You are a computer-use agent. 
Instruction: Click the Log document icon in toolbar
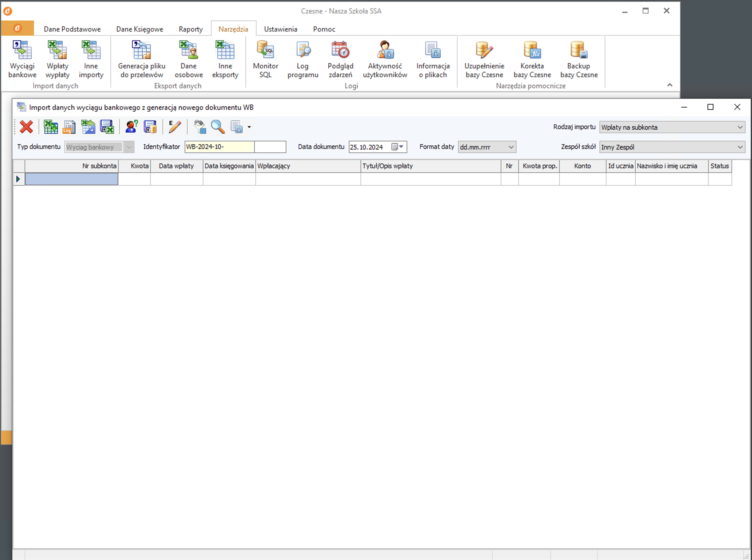69,127
